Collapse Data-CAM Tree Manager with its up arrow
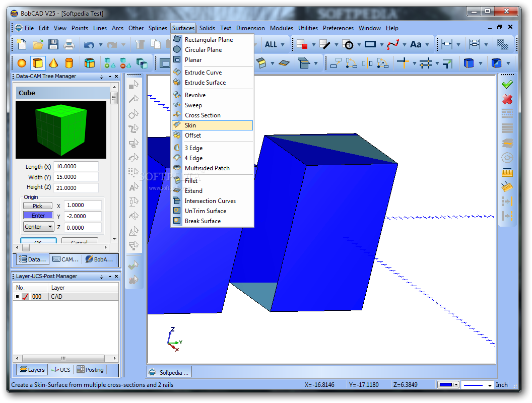The image size is (532, 403). click(x=110, y=77)
